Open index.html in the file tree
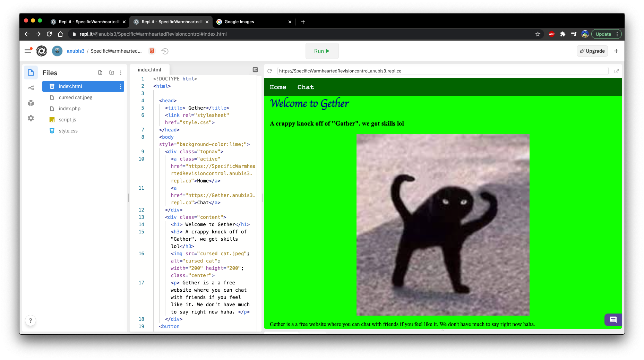The image size is (644, 360). tap(83, 86)
